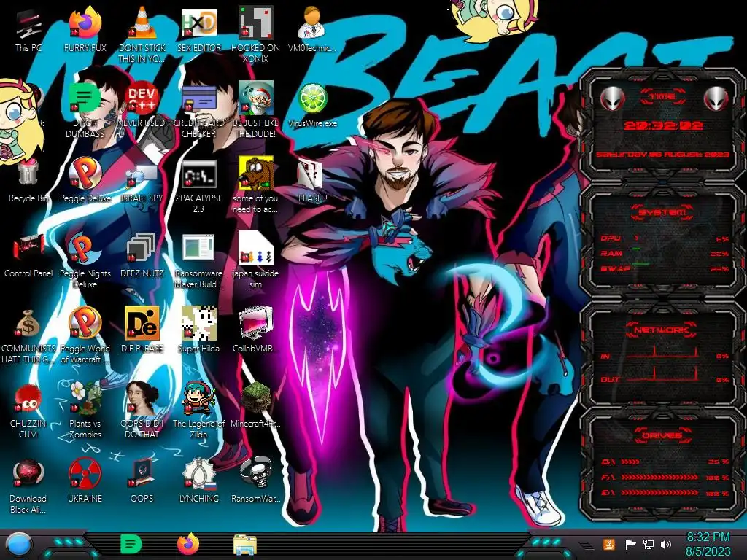The height and width of the screenshot is (560, 747).
Task: Click the Java update tray icon
Action: pos(608,544)
